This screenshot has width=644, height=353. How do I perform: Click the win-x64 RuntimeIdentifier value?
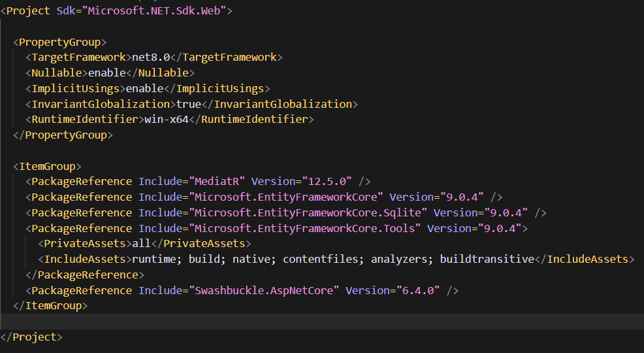(x=167, y=119)
